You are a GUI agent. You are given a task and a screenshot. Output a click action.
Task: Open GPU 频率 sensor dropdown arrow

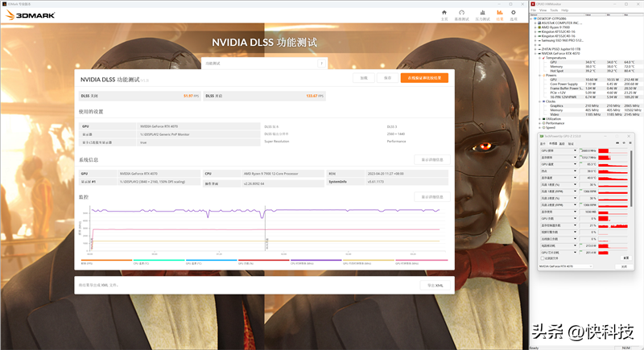575,150
